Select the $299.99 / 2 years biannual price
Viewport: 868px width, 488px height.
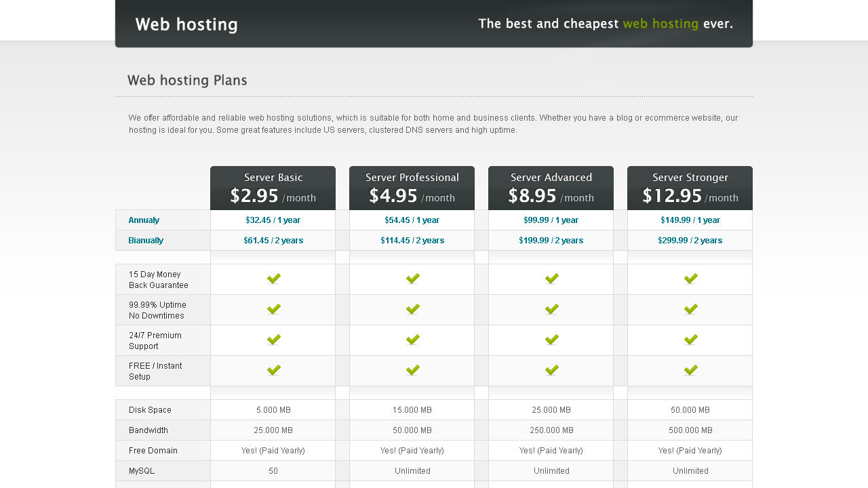pos(690,240)
